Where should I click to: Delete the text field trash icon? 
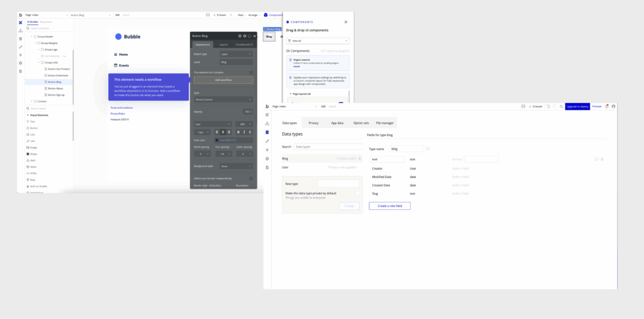602,159
